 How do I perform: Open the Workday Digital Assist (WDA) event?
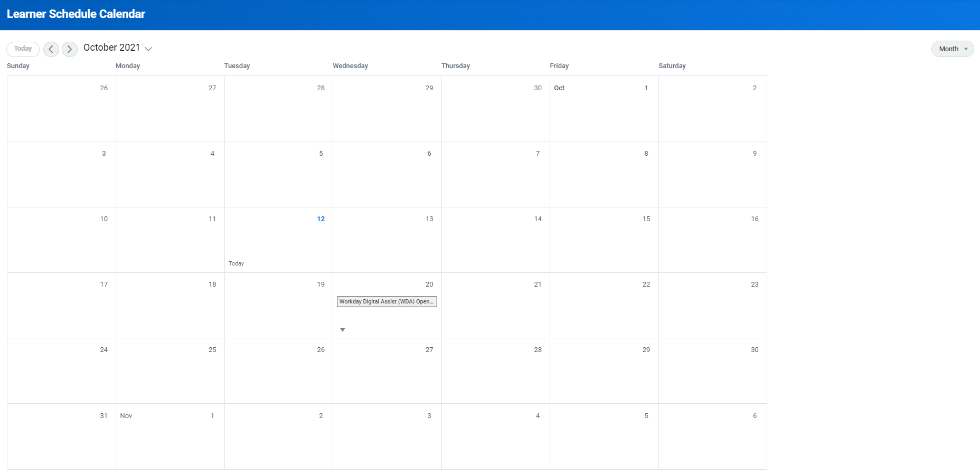pos(387,301)
